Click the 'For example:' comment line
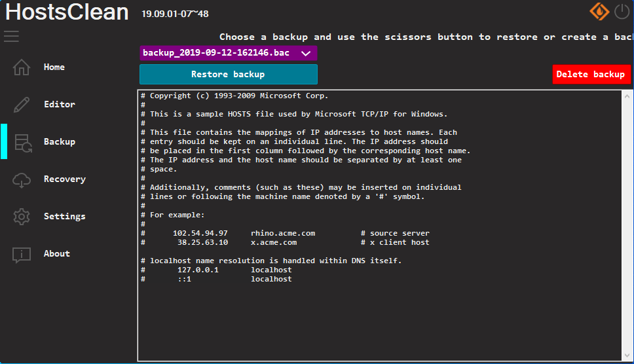634x364 pixels. [x=173, y=215]
